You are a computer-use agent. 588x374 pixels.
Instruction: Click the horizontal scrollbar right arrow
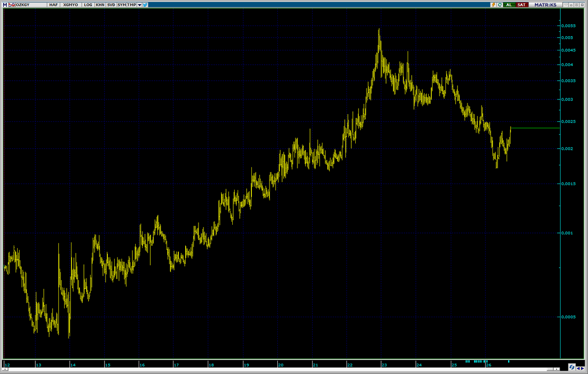[x=557, y=369]
